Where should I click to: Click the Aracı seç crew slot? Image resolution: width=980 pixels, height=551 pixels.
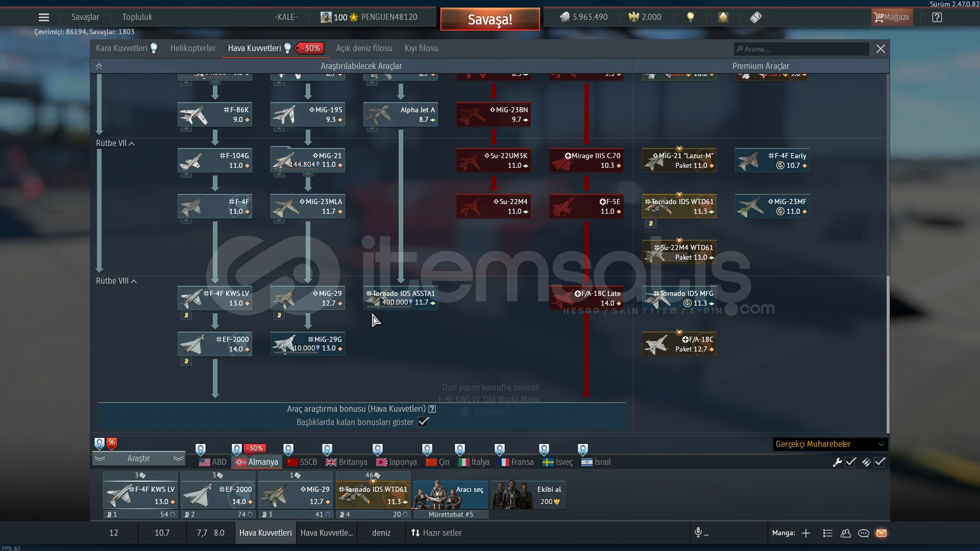(451, 495)
